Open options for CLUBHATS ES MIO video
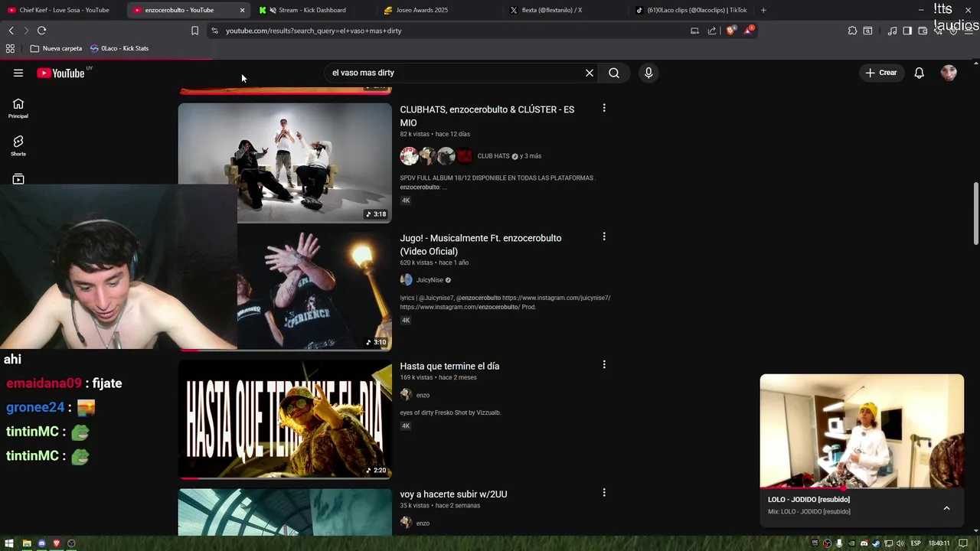Viewport: 980px width, 551px height. [x=604, y=108]
